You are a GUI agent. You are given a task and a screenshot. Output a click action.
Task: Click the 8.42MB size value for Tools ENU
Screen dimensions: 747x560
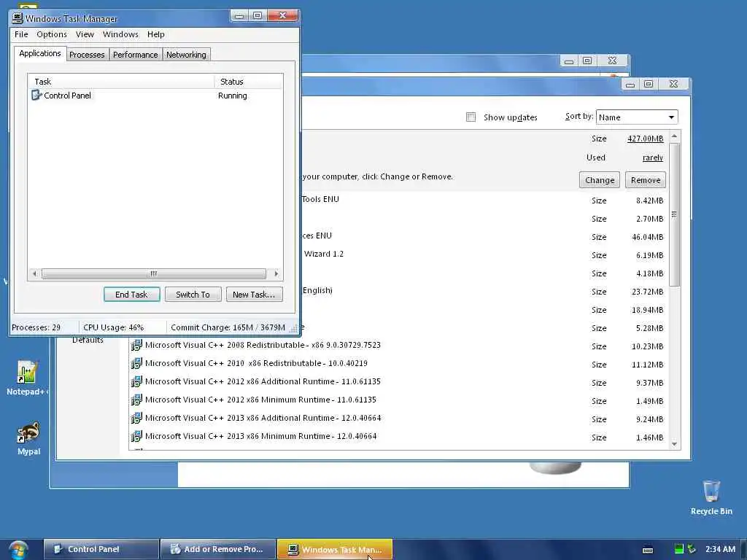(649, 201)
